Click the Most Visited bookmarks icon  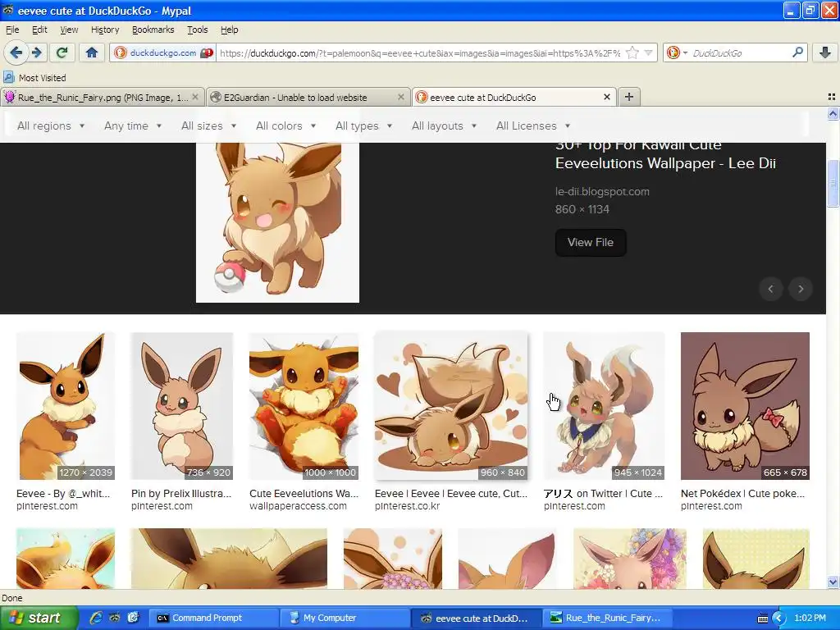8,77
